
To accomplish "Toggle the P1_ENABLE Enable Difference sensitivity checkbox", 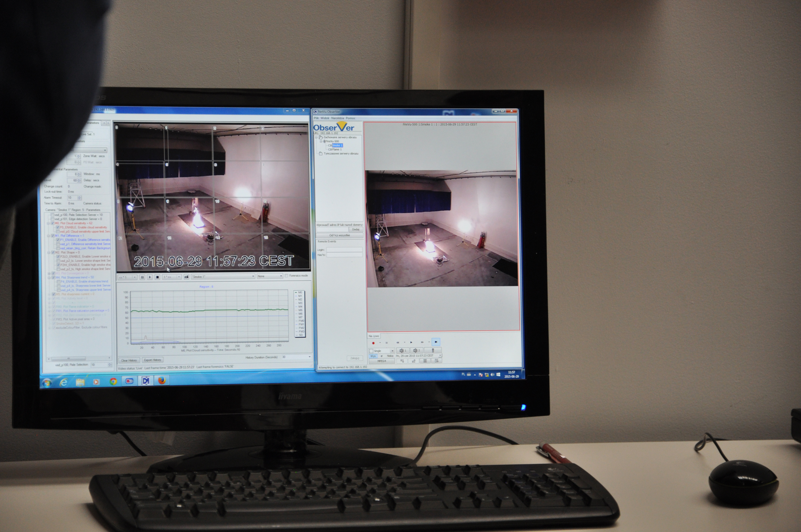I will (x=58, y=240).
